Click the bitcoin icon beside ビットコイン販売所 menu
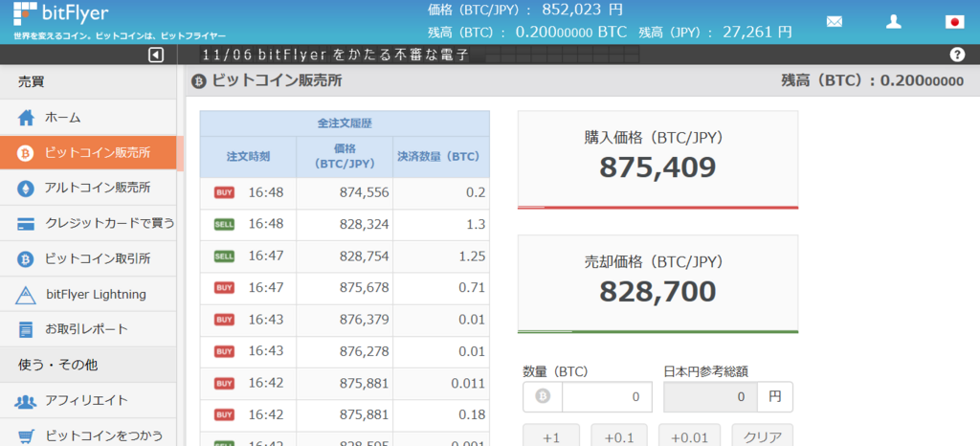Image resolution: width=980 pixels, height=446 pixels. [x=26, y=153]
